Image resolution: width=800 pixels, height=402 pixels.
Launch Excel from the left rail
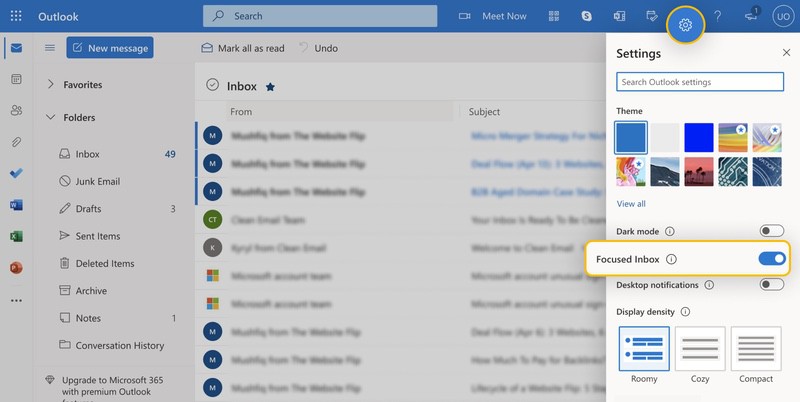16,236
